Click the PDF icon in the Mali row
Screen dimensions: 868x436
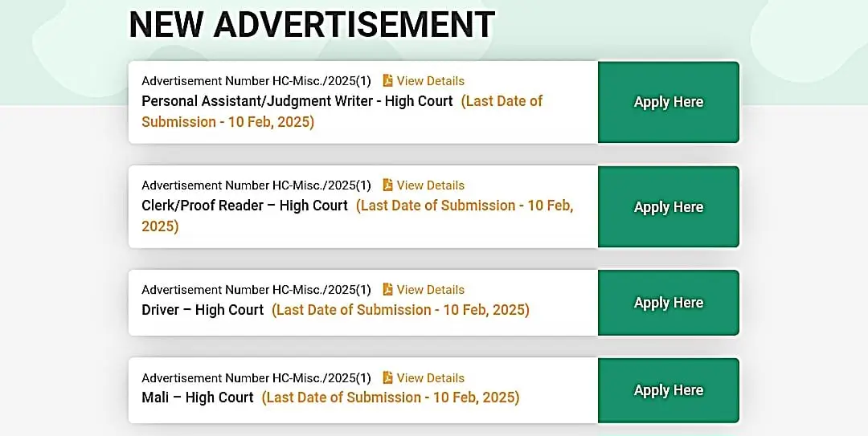[x=387, y=377]
